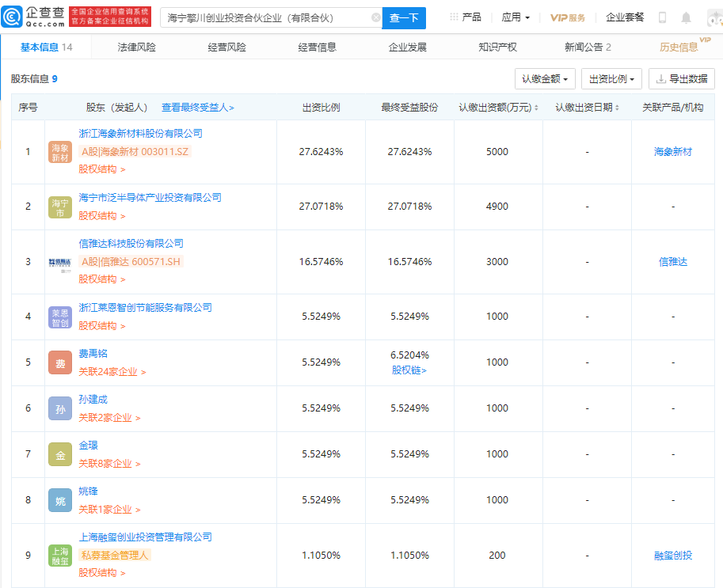Open related product 信雅达 link
The height and width of the screenshot is (588, 723).
coord(673,262)
